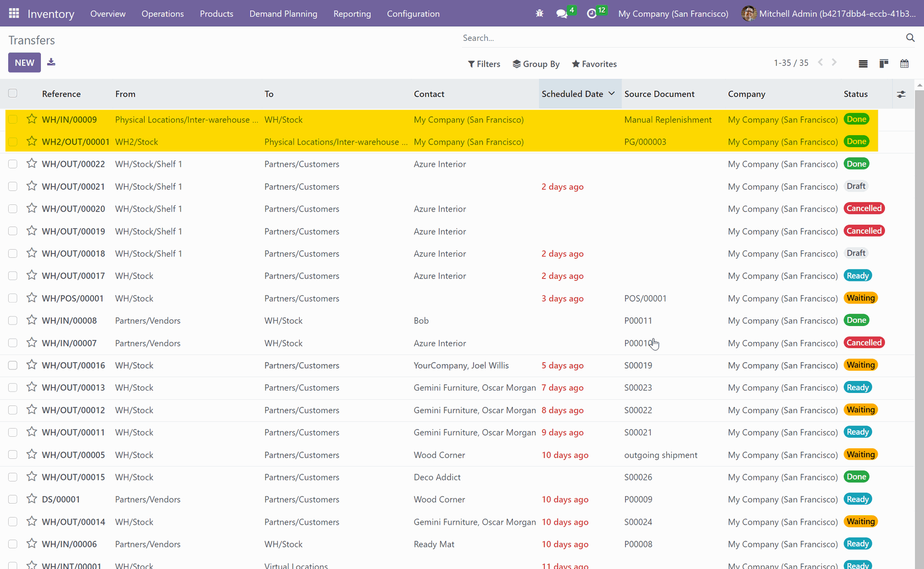Open the Group By dropdown
The height and width of the screenshot is (569, 924).
536,64
